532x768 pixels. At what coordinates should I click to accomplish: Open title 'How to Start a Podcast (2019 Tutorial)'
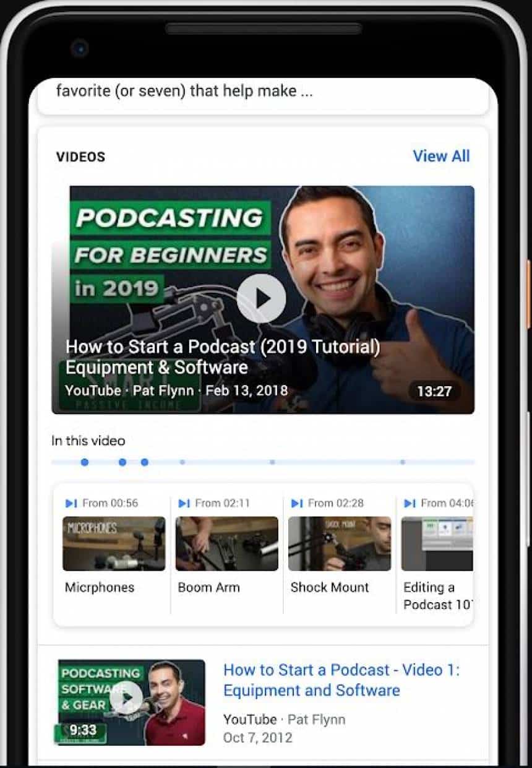[223, 357]
